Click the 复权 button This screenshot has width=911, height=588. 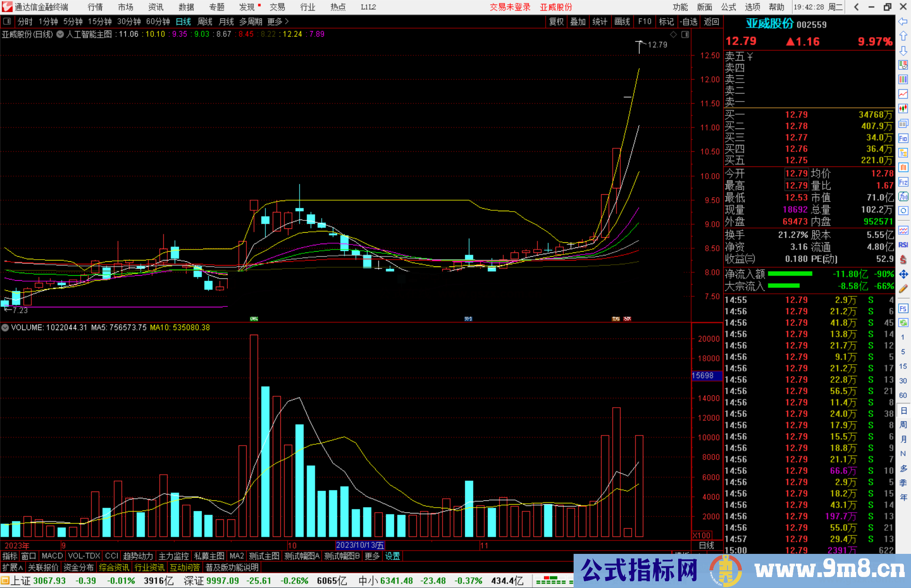click(556, 21)
